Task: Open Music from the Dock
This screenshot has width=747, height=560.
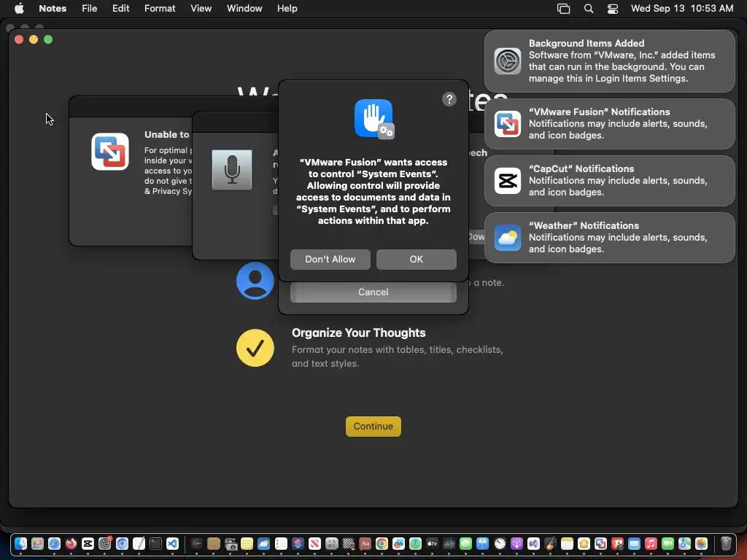Action: click(x=651, y=543)
